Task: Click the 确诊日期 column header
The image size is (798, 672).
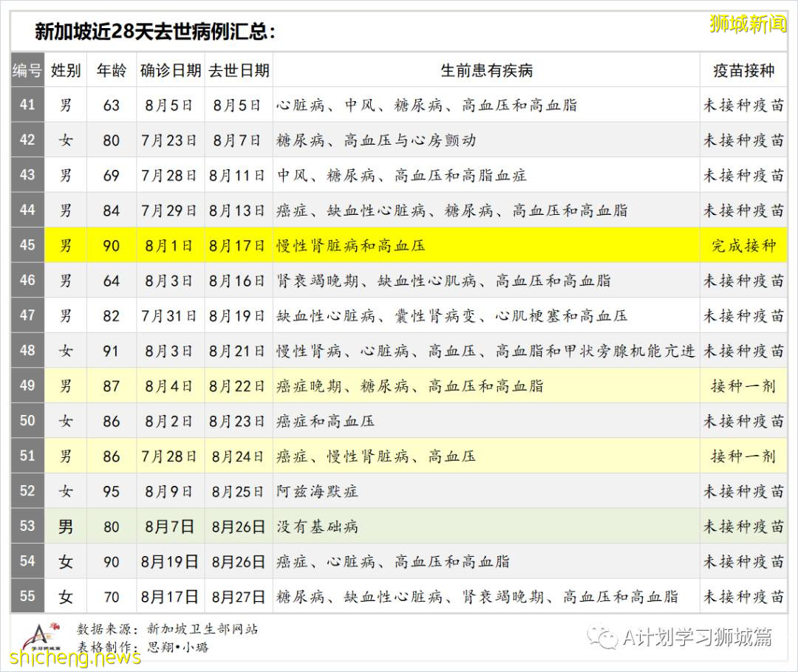Action: pyautogui.click(x=169, y=71)
